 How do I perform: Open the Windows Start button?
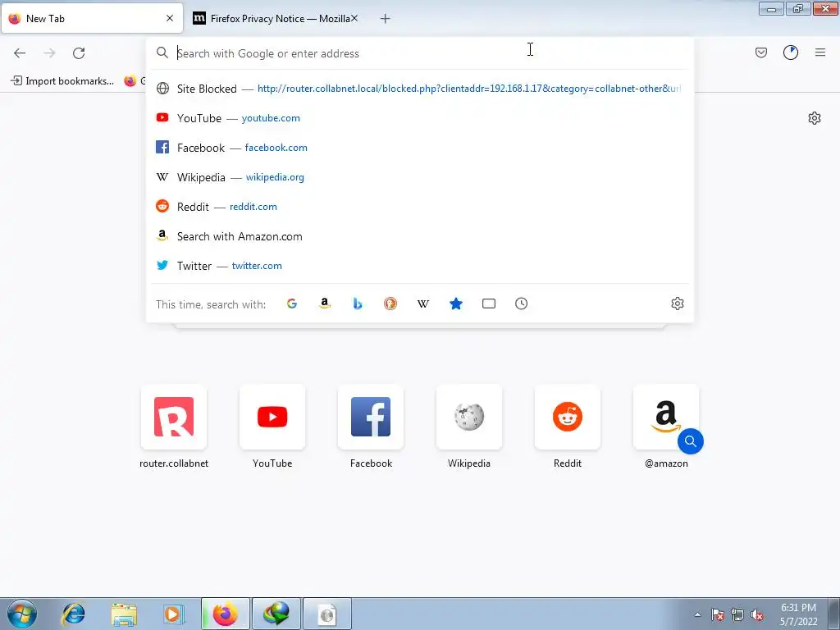pyautogui.click(x=21, y=614)
